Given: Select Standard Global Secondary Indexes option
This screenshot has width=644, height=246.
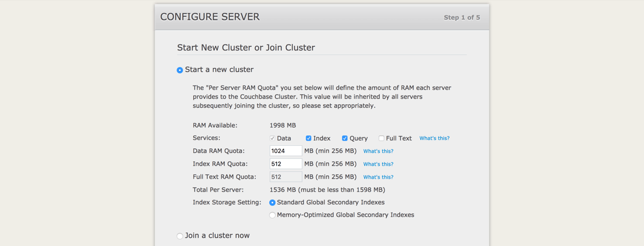Looking at the screenshot, I should [272, 203].
